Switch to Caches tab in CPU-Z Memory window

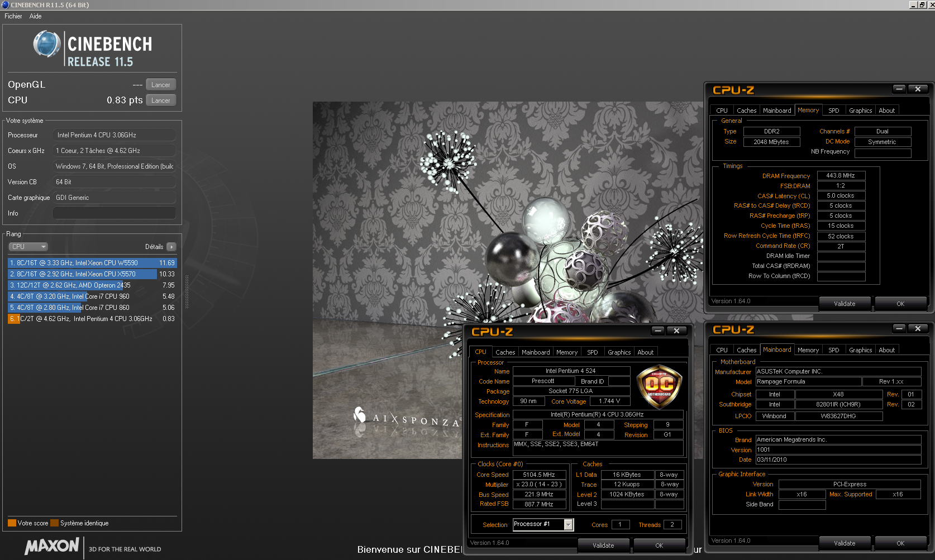pos(746,111)
